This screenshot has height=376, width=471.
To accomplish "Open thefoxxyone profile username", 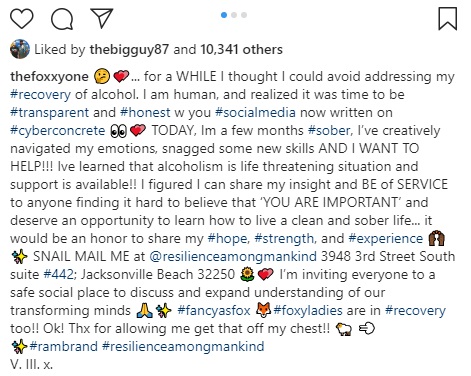I will (x=49, y=77).
